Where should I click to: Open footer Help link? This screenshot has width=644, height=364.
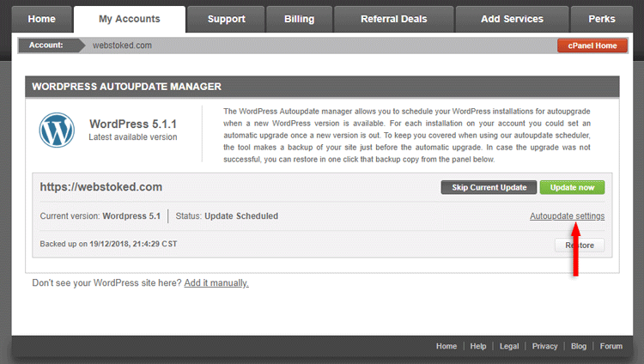tap(478, 346)
